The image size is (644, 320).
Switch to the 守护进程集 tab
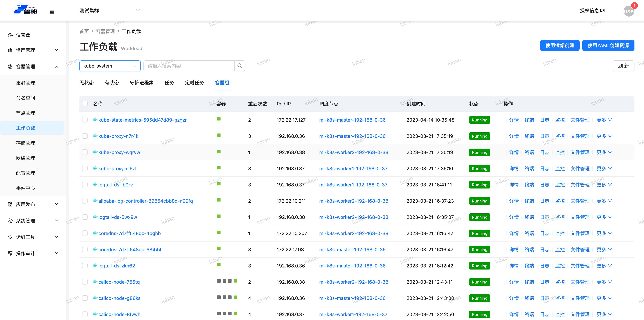pyautogui.click(x=142, y=83)
